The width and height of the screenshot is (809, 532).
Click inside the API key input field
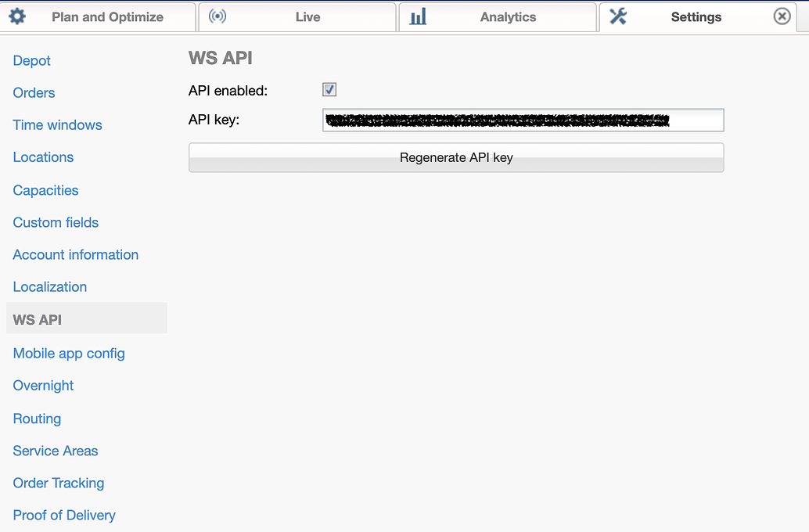click(523, 120)
